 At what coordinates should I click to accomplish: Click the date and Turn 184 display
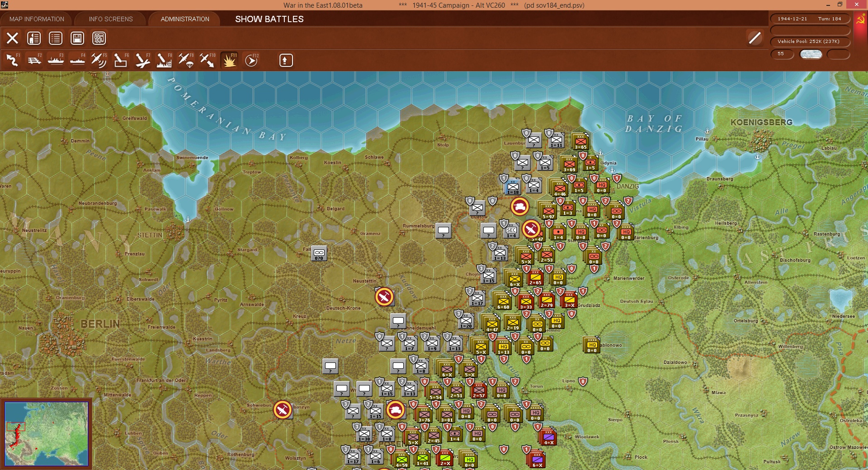coord(810,19)
